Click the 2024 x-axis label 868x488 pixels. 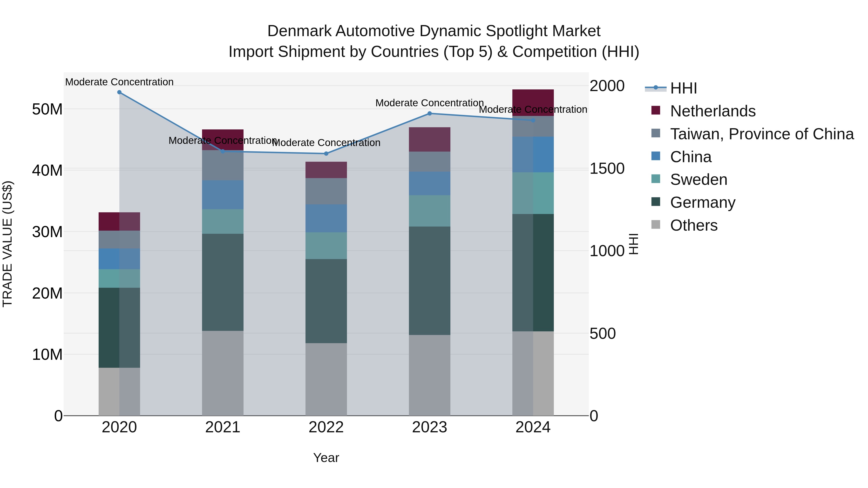point(533,427)
